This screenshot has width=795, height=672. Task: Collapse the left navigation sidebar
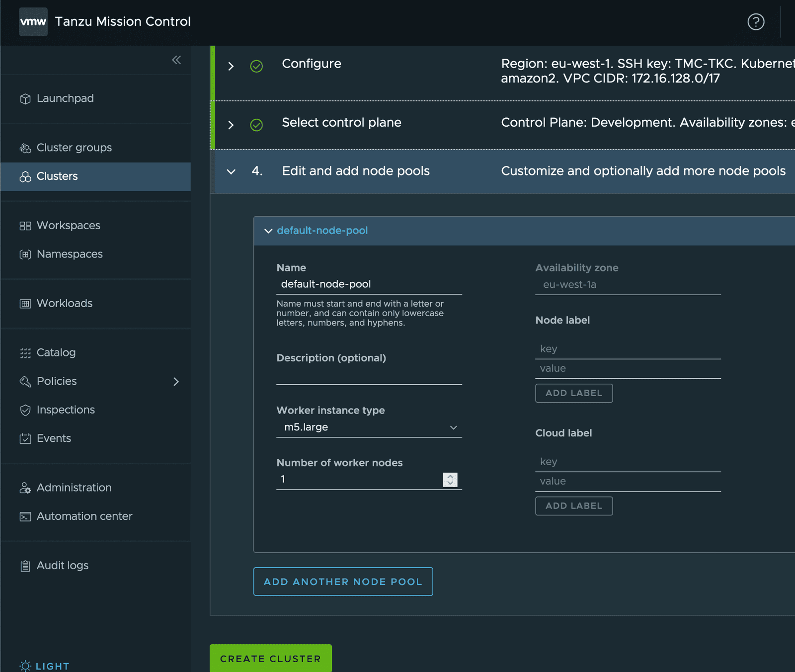tap(176, 60)
